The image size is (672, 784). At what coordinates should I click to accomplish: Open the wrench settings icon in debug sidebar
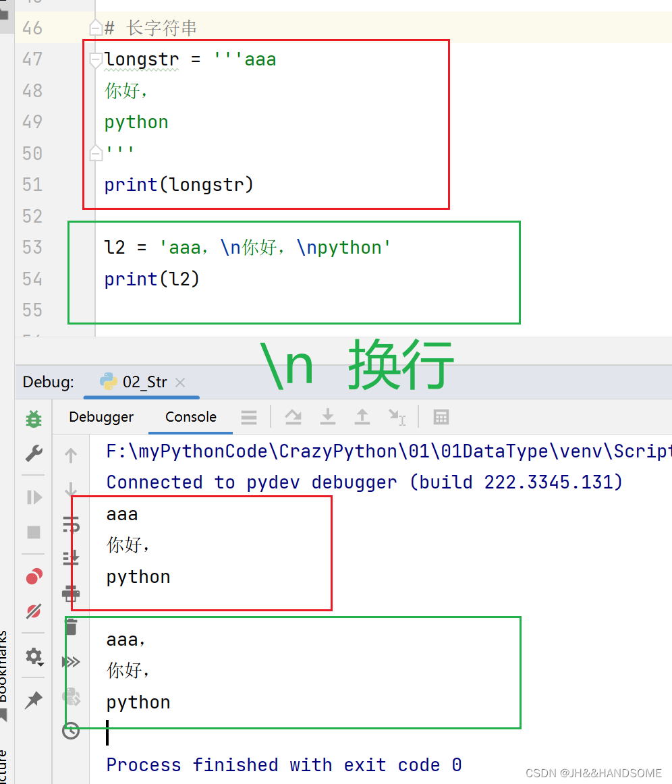(34, 453)
